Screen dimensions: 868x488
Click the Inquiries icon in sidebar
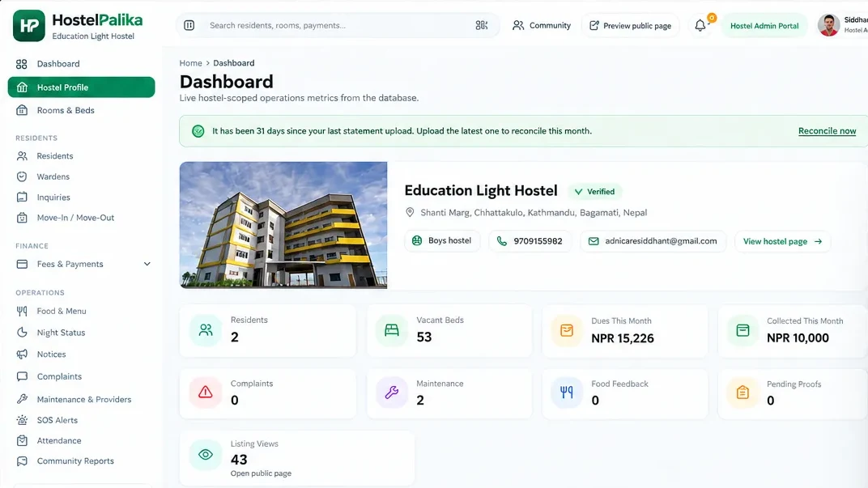(22, 197)
